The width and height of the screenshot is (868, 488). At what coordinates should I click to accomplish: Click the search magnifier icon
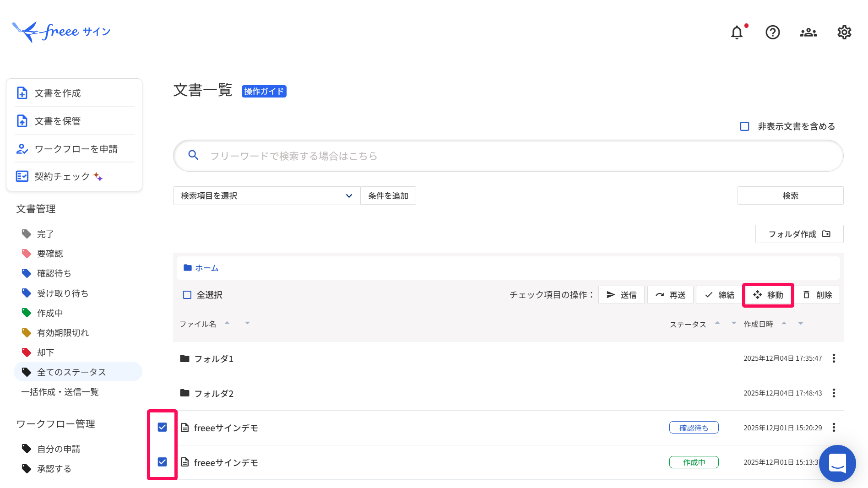point(193,156)
